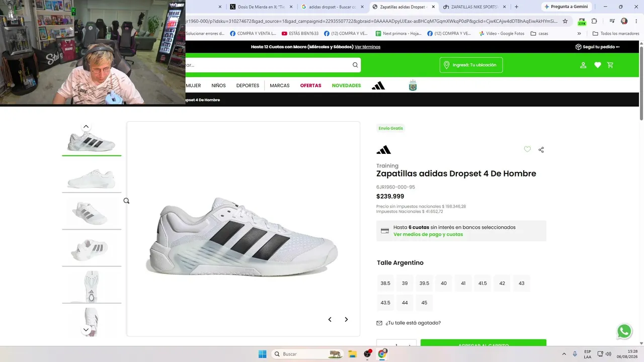Click Chrome icon in taskbar
This screenshot has height=362, width=644.
[x=382, y=354]
